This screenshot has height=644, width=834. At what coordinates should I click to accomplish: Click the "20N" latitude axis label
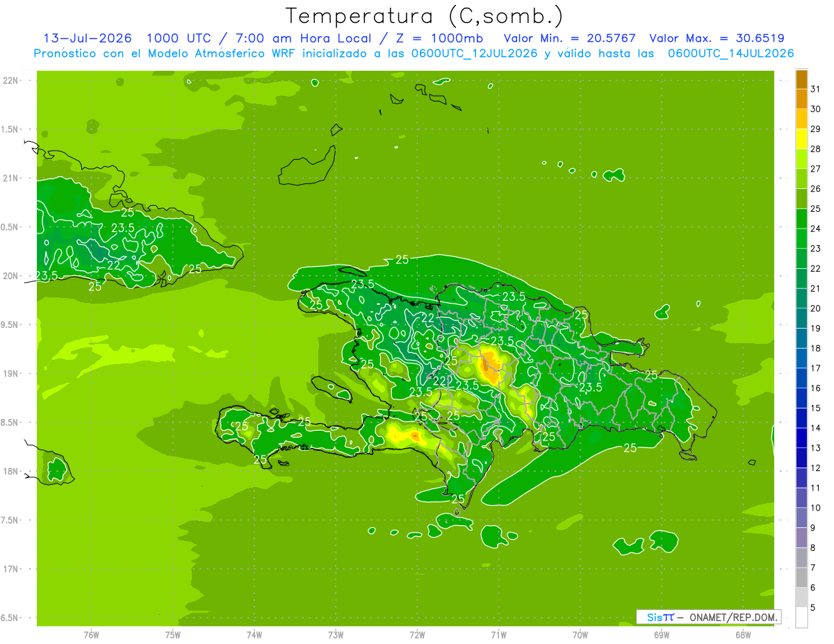[10, 276]
